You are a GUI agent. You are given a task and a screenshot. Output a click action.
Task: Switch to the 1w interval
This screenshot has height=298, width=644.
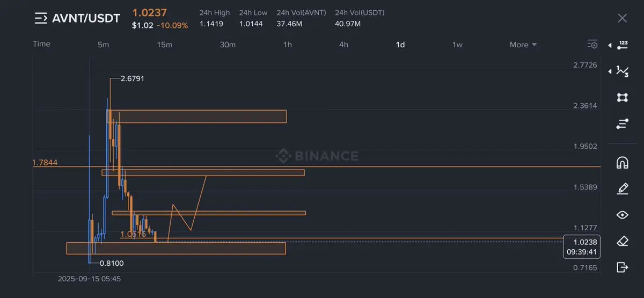(x=457, y=45)
